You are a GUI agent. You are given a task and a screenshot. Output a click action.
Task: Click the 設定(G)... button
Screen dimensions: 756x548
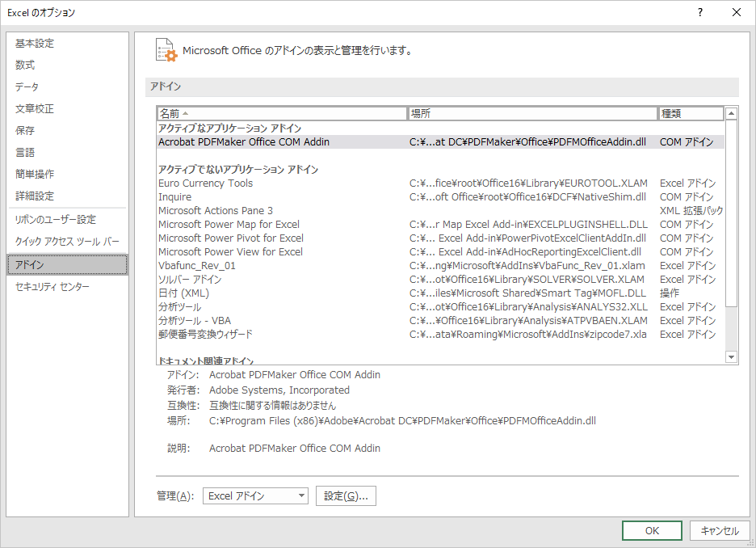(346, 496)
